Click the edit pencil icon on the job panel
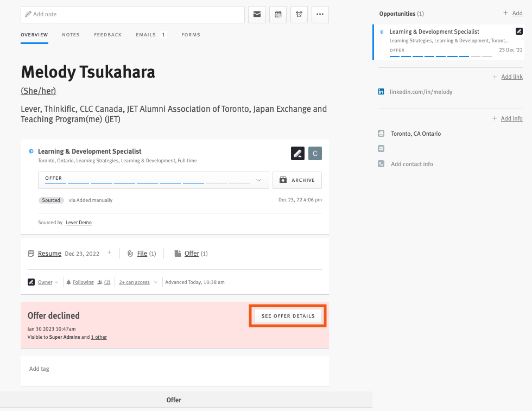Screen dimensions: 532x411 tap(297, 153)
